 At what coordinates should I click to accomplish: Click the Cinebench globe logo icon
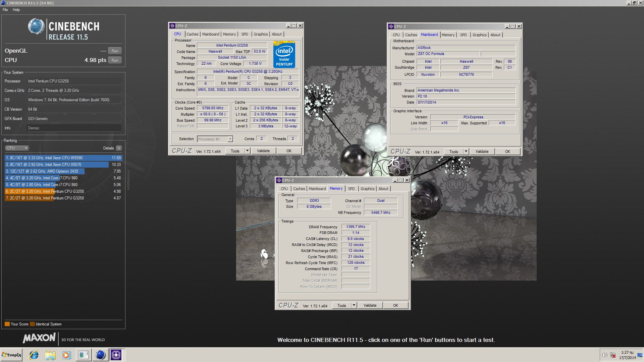(36, 26)
